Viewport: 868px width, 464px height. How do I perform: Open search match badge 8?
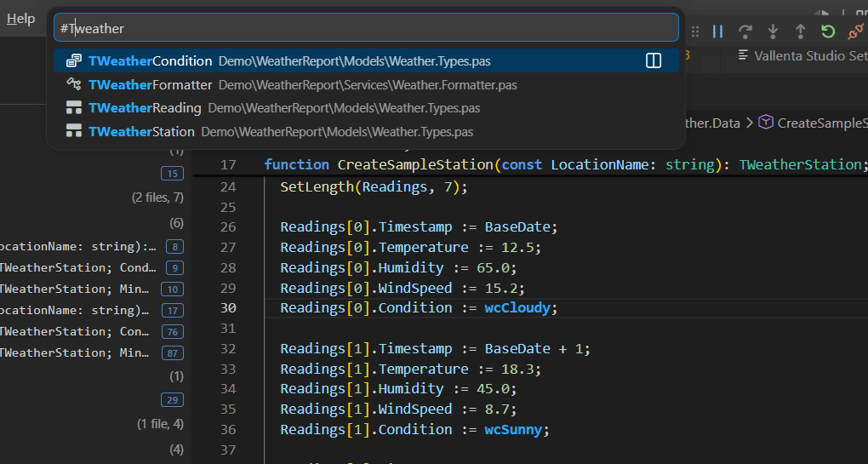click(175, 246)
